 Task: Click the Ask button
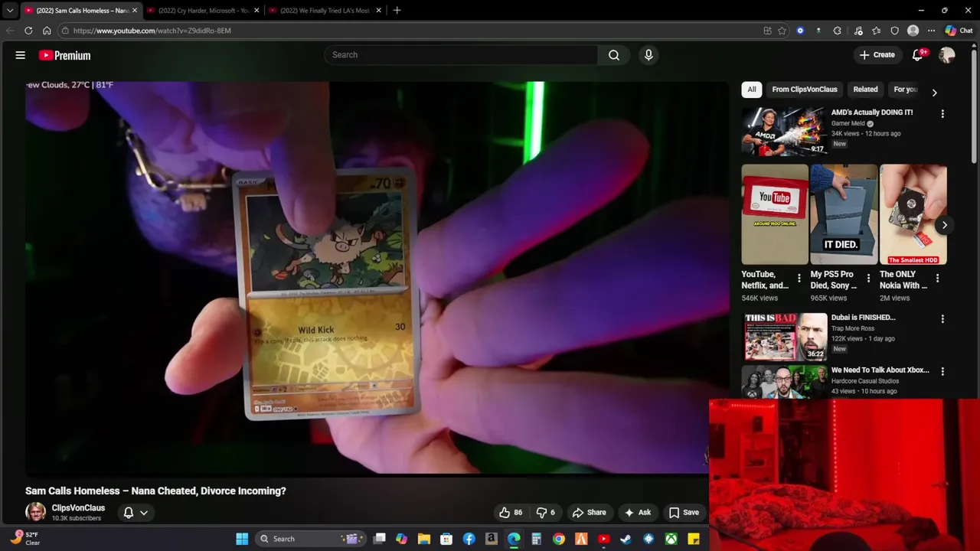[638, 513]
